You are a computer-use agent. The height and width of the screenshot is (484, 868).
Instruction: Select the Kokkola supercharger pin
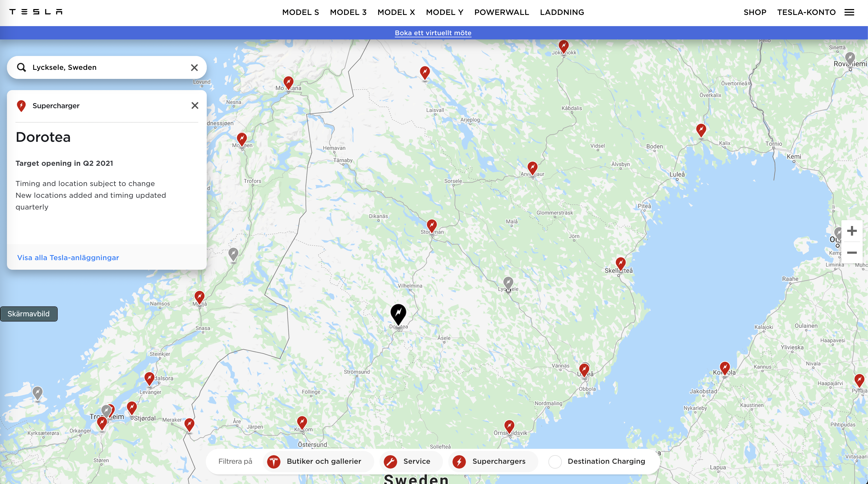click(x=724, y=368)
